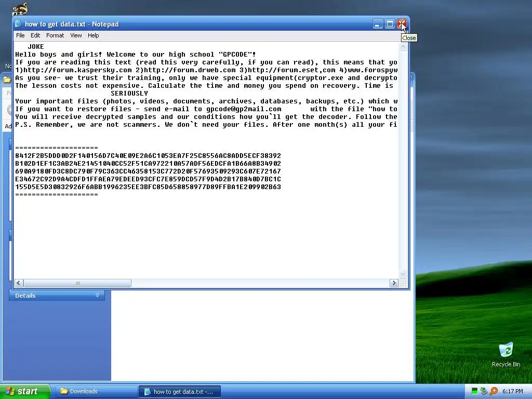Open the Edit menu in Notepad
Viewport: 532px width, 399px height.
point(35,35)
